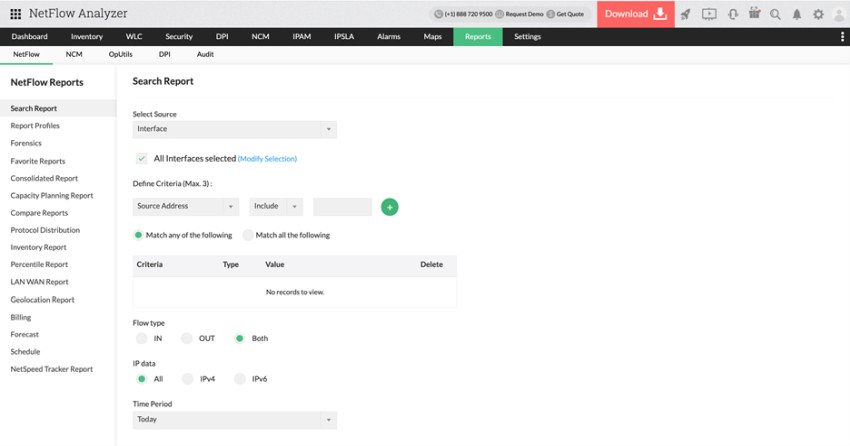Open the NCM menu in the main navigation
This screenshot has width=850, height=446.
[260, 36]
